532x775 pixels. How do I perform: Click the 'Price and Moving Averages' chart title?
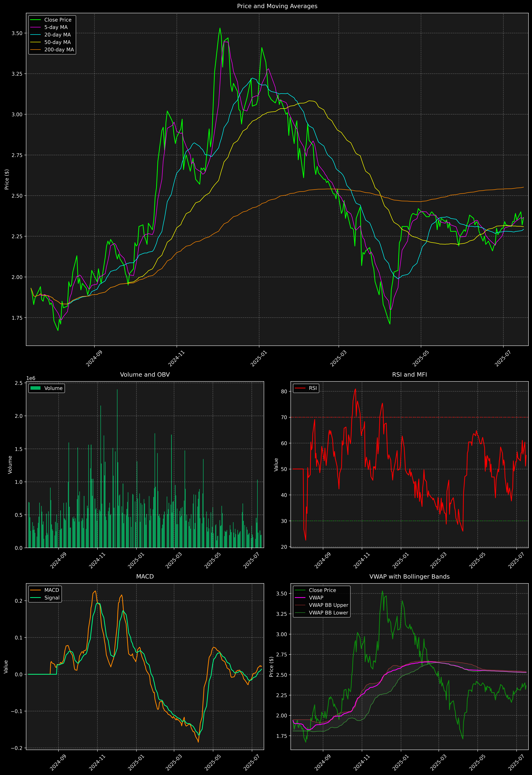pos(277,6)
